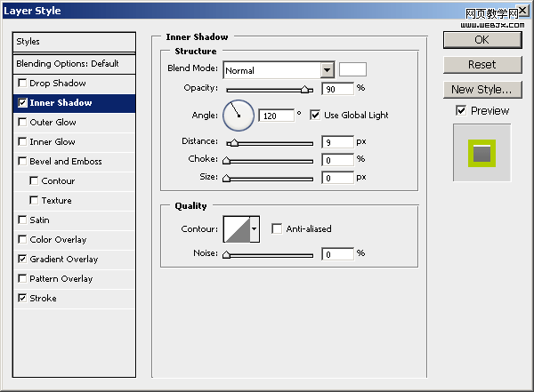Click the Reset button
Image resolution: width=534 pixels, height=392 pixels.
point(482,65)
